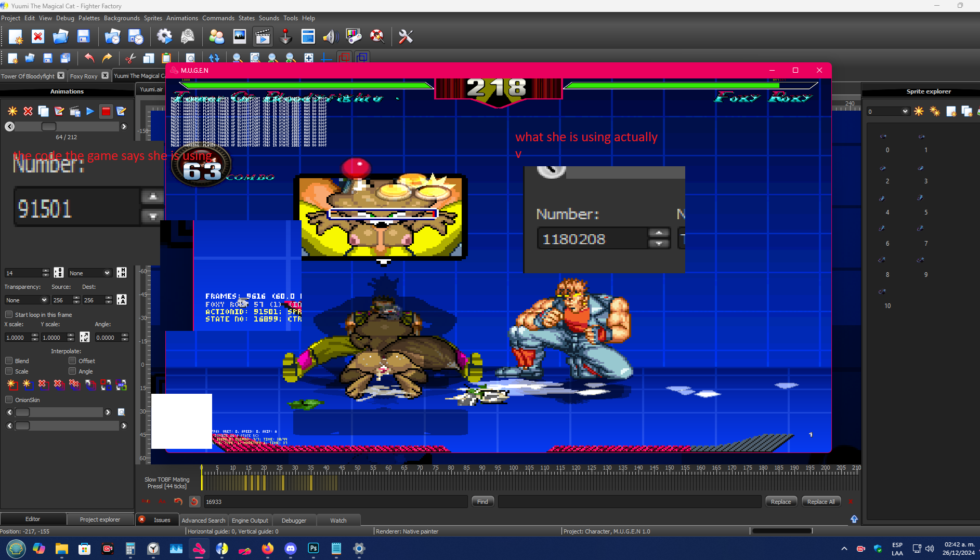Image resolution: width=980 pixels, height=560 pixels.
Task: Toggle the Angle interpolate checkbox
Action: pos(72,371)
